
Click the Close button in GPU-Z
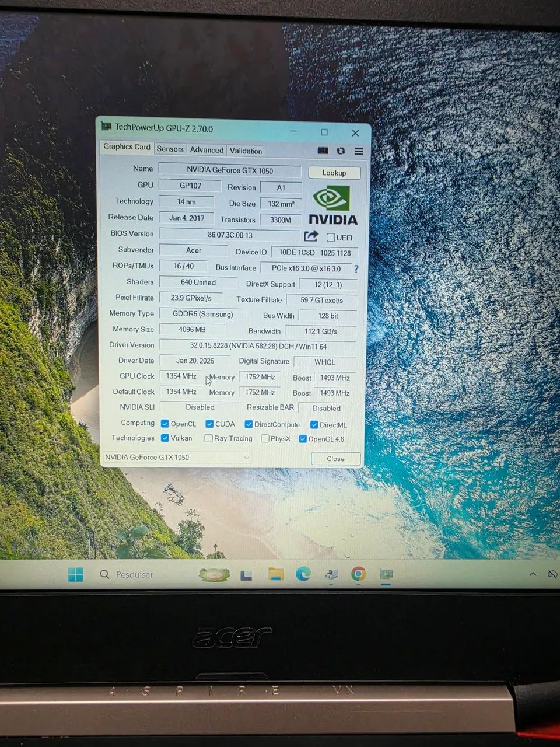pos(335,459)
